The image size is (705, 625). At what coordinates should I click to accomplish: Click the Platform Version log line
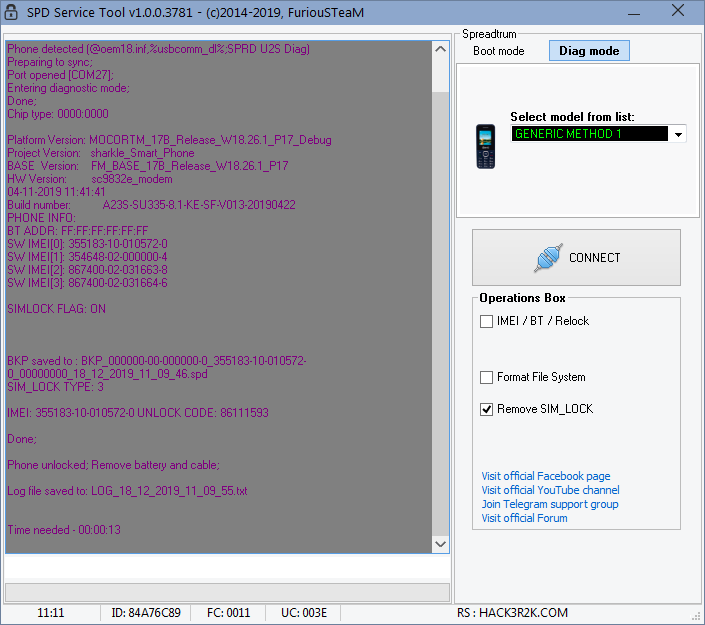(x=169, y=140)
